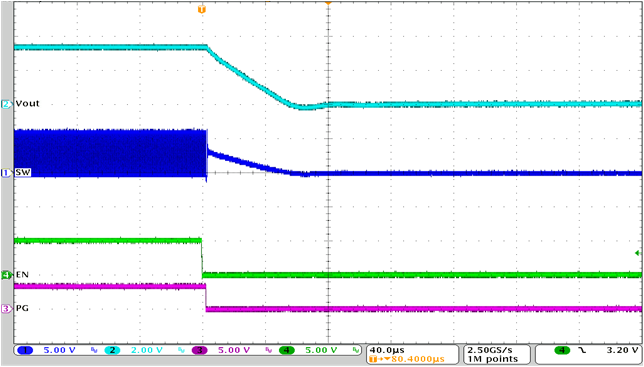Click the small orange T icon beside delay readout
Image resolution: width=644 pixels, height=367 pixels.
(373, 359)
